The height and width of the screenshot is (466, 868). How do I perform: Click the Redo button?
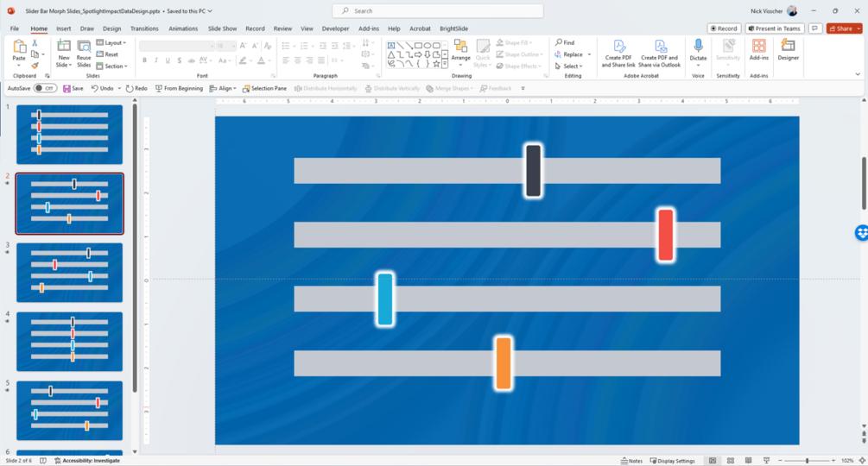(136, 88)
